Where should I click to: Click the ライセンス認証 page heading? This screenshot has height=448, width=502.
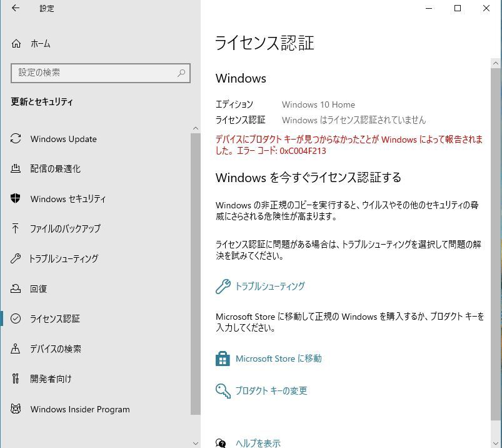[264, 43]
